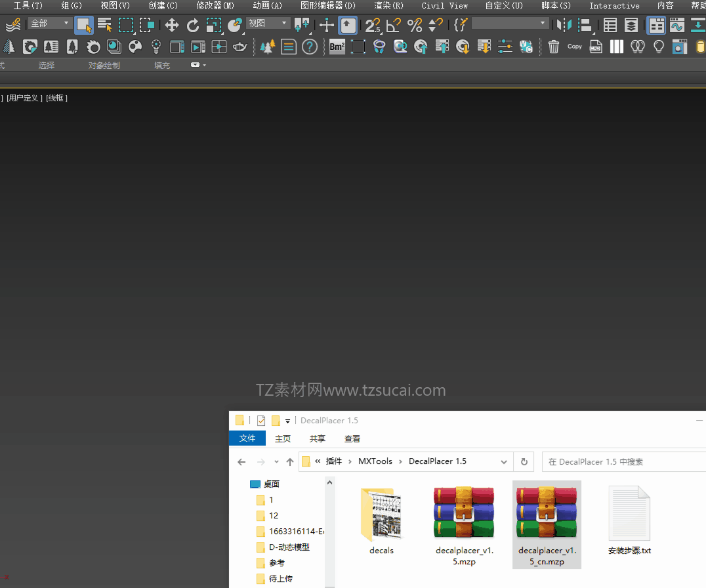The width and height of the screenshot is (706, 588).
Task: Click MXTools in the address breadcrumb
Action: 375,462
